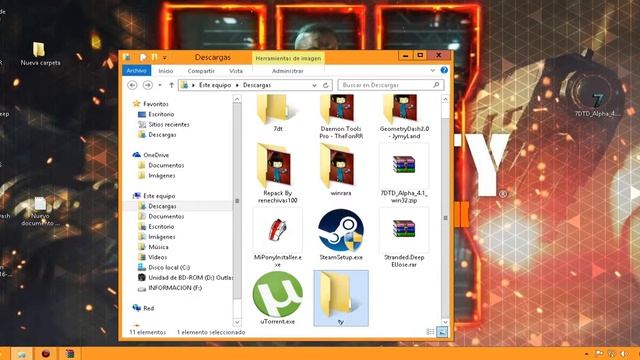Switch to large icons view button
Image resolution: width=640 pixels, height=360 pixels.
442,332
